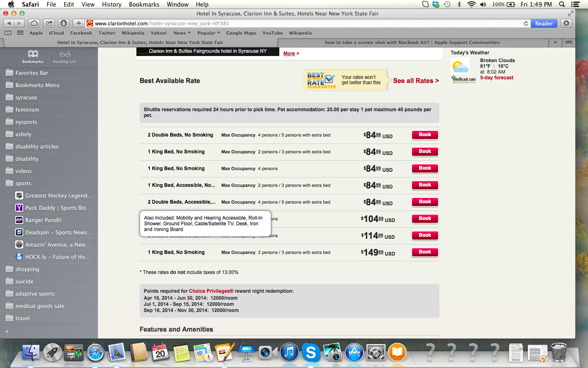Screen dimensions: 588x368
Task: Launch Launchpad rocket in the Dock
Action: click(53, 352)
